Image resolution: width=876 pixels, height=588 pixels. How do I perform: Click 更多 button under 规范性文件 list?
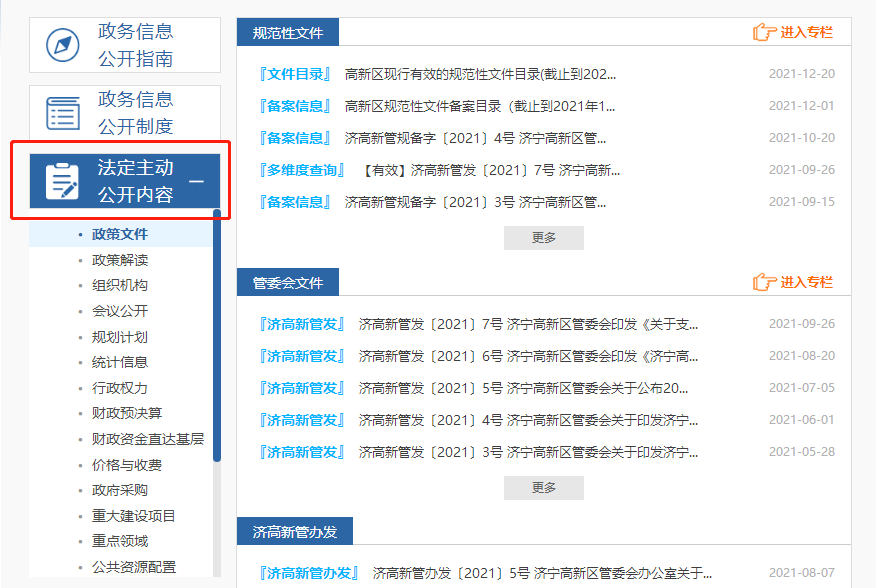tap(544, 238)
